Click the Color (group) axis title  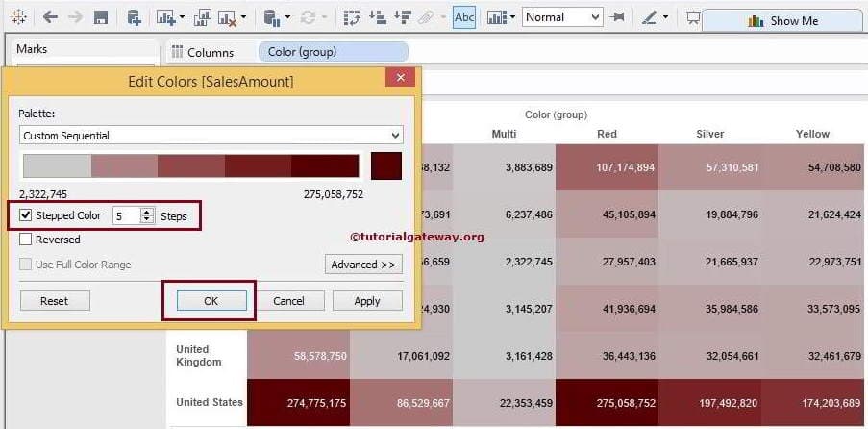click(x=556, y=114)
